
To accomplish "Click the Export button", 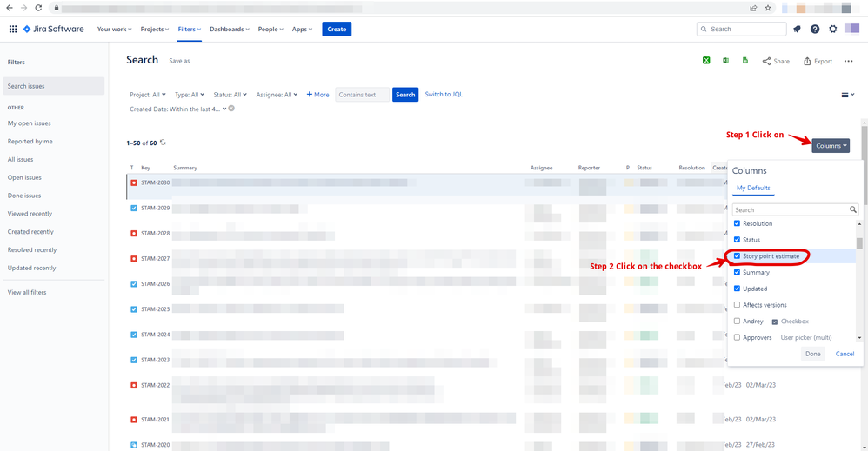I will point(818,61).
